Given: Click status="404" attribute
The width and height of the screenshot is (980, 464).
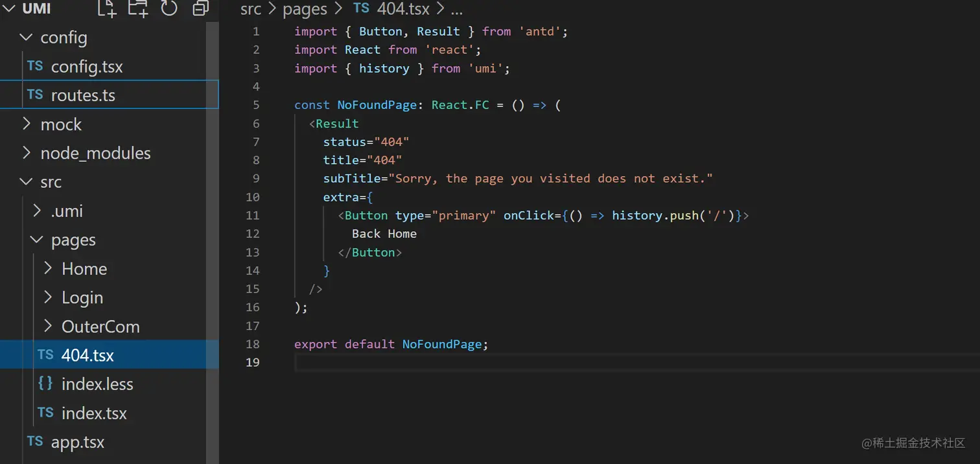Looking at the screenshot, I should (366, 142).
